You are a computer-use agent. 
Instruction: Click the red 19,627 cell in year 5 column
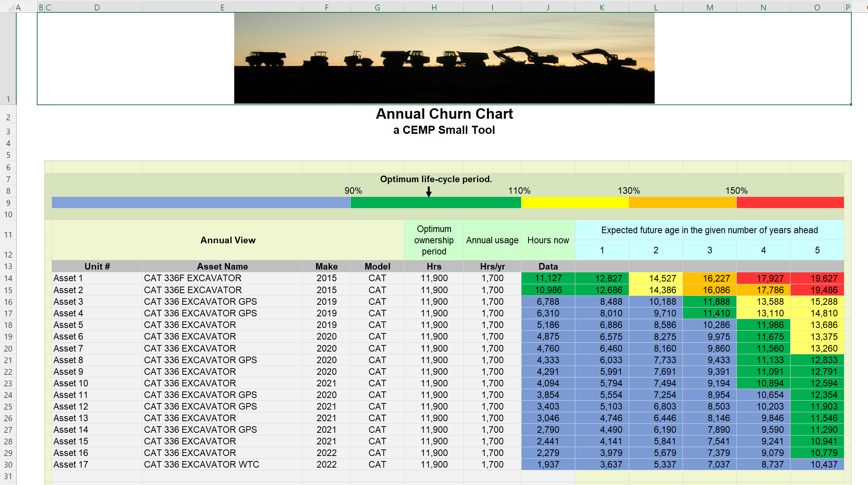[x=817, y=278]
